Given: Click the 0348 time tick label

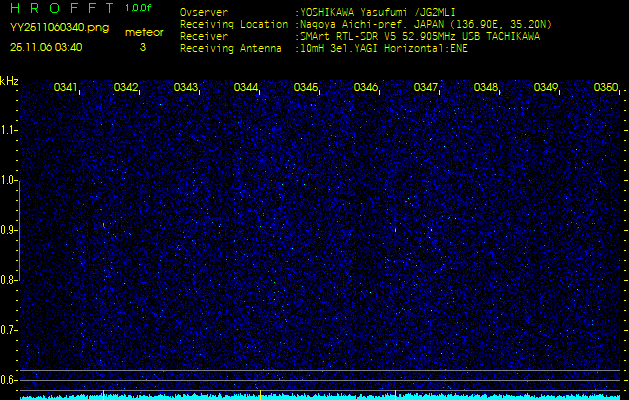Looking at the screenshot, I should point(486,88).
